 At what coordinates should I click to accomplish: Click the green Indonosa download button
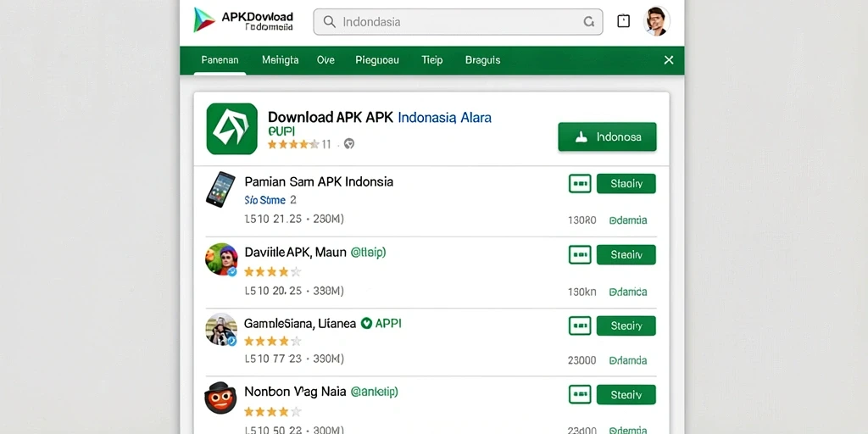(x=607, y=136)
